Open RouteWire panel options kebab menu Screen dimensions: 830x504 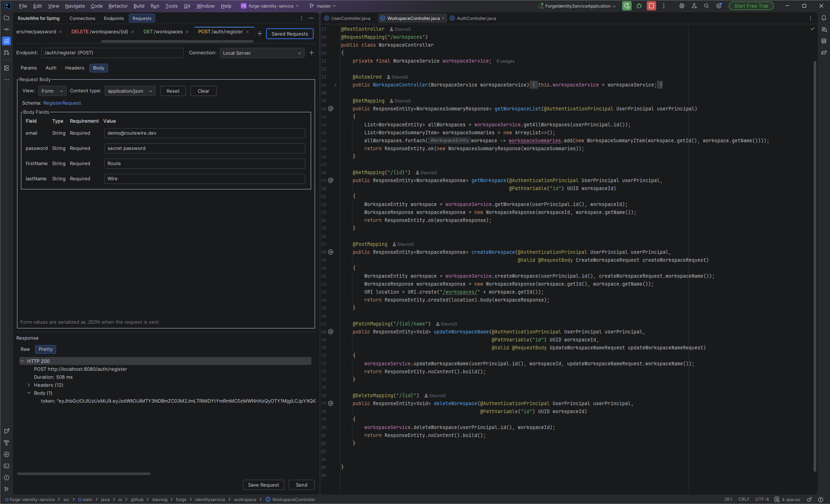click(x=301, y=18)
